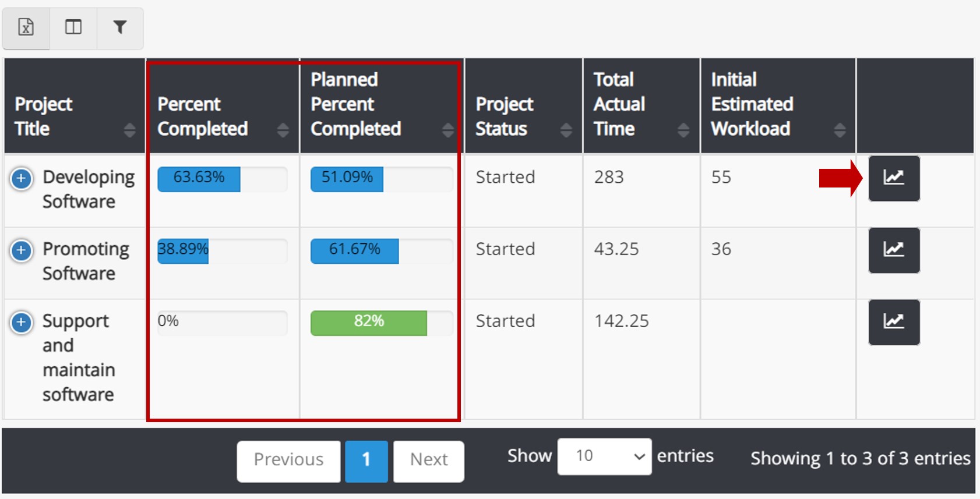The image size is (980, 499).
Task: Sort by Project Status column arrows
Action: (x=566, y=130)
